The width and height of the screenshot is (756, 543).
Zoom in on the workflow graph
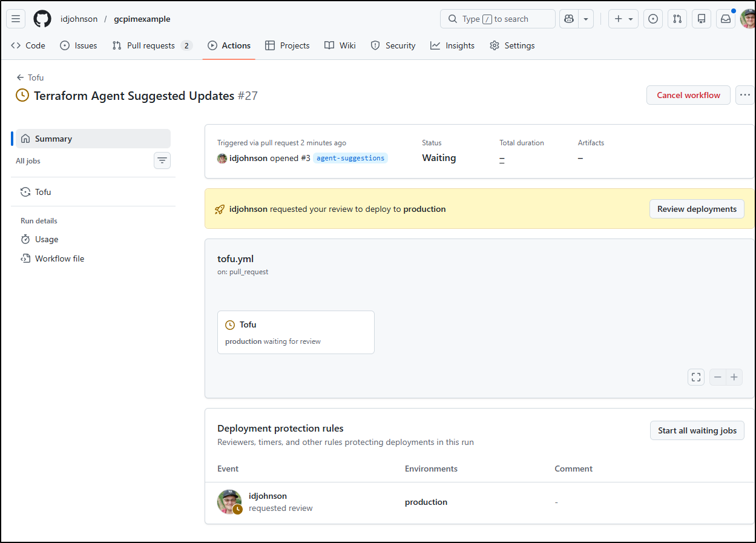734,377
